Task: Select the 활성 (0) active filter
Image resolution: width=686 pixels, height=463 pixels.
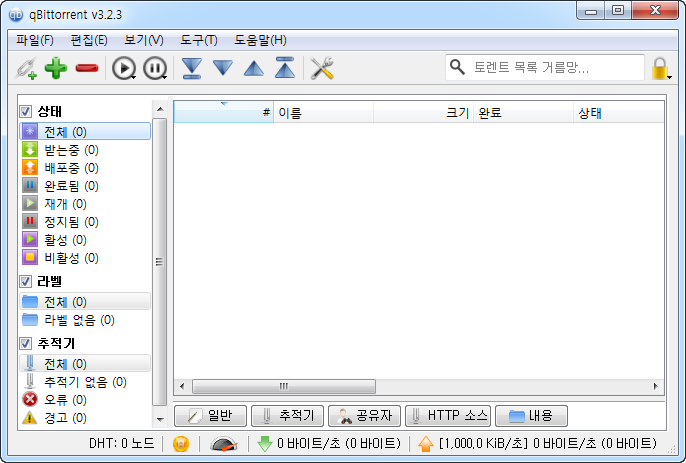Action: point(84,239)
